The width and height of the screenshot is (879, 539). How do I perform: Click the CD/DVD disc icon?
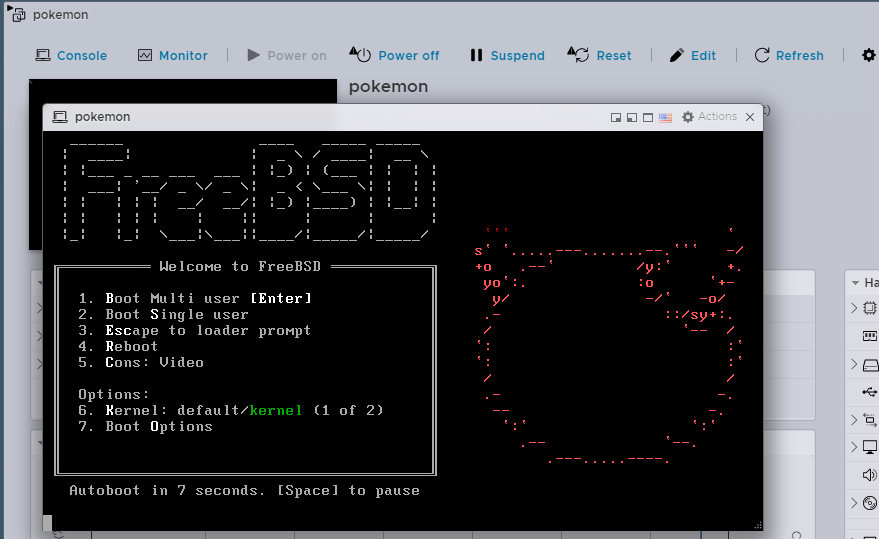[870, 503]
